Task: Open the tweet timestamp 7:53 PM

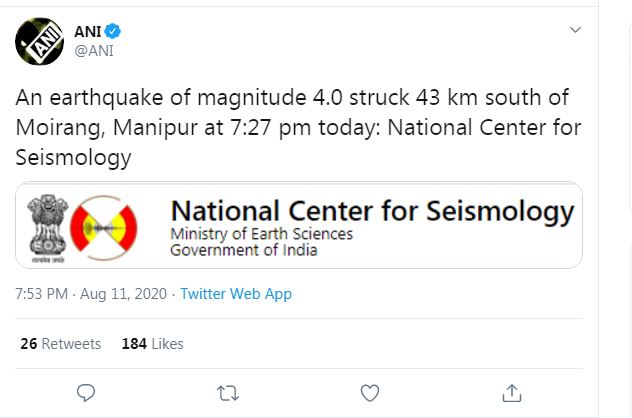Action: (x=42, y=294)
